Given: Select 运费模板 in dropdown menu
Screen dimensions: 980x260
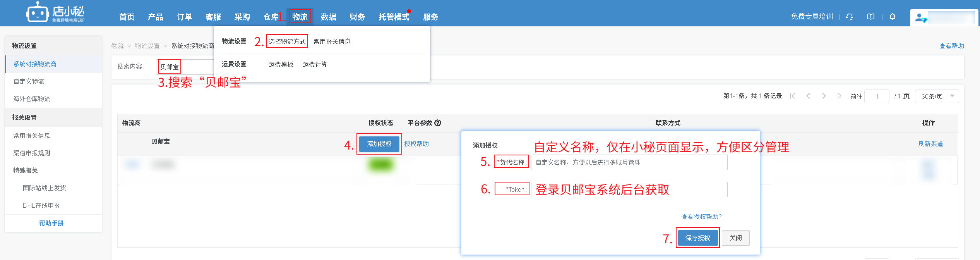Looking at the screenshot, I should pyautogui.click(x=281, y=64).
